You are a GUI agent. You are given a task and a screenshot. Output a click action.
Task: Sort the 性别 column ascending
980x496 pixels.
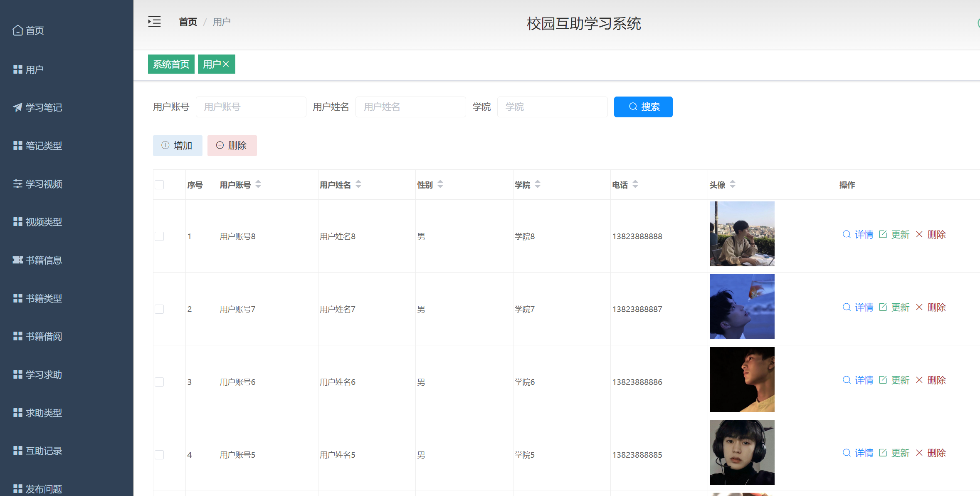[441, 182]
